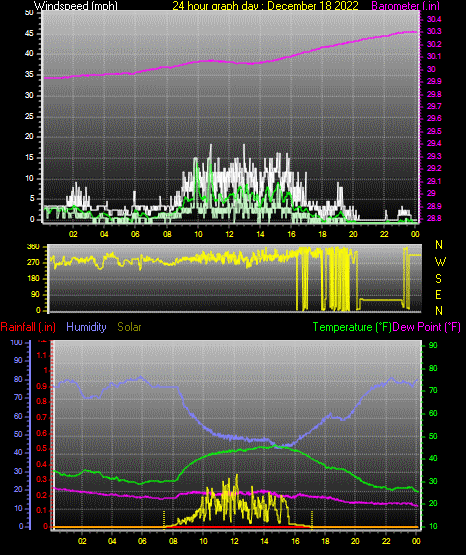The image size is (466, 555).
Task: Click the Dew Point (°F) legend label
Action: pyautogui.click(x=427, y=327)
